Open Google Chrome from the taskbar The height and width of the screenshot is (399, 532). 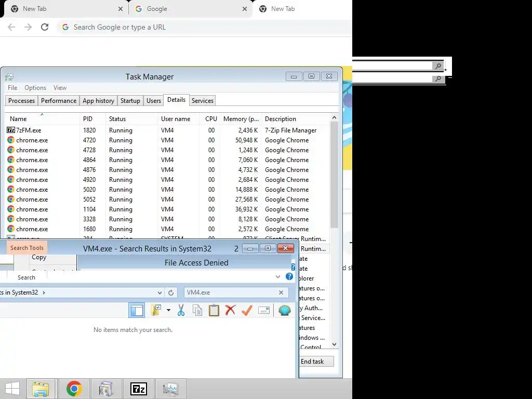pos(74,389)
